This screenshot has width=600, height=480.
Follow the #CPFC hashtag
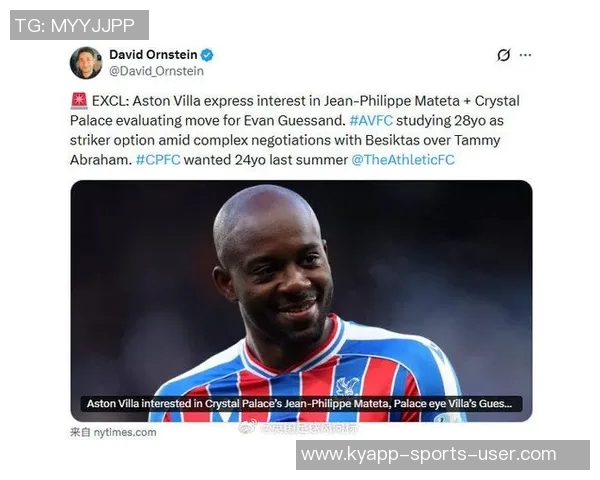pos(158,160)
